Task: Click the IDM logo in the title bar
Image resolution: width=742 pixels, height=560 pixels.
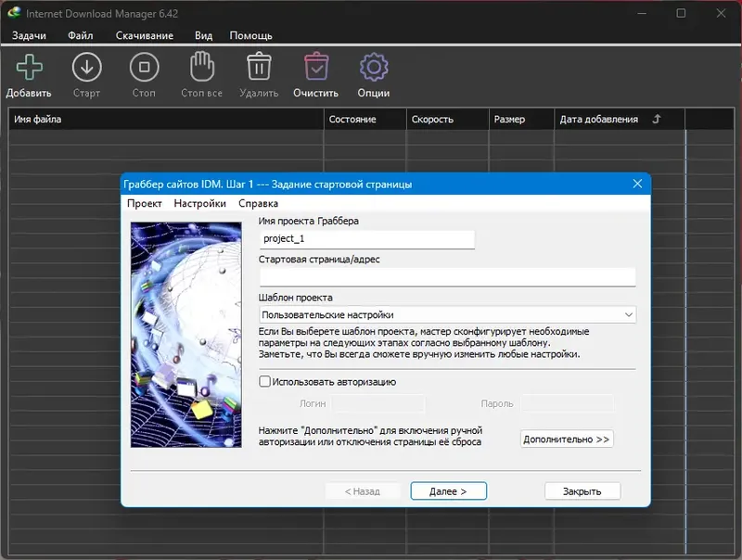Action: coord(13,13)
